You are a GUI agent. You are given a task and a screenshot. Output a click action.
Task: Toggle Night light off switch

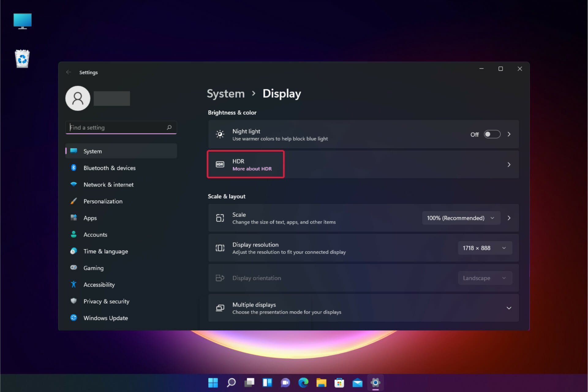click(491, 134)
